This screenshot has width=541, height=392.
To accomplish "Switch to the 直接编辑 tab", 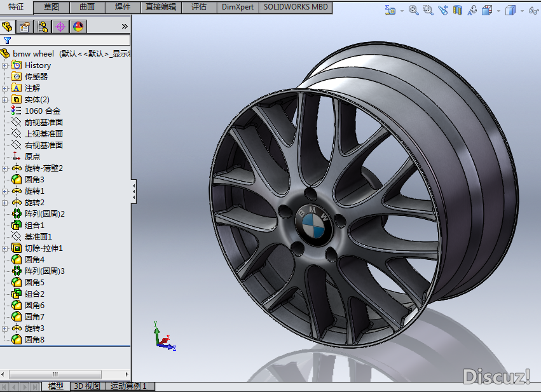I will [x=161, y=7].
